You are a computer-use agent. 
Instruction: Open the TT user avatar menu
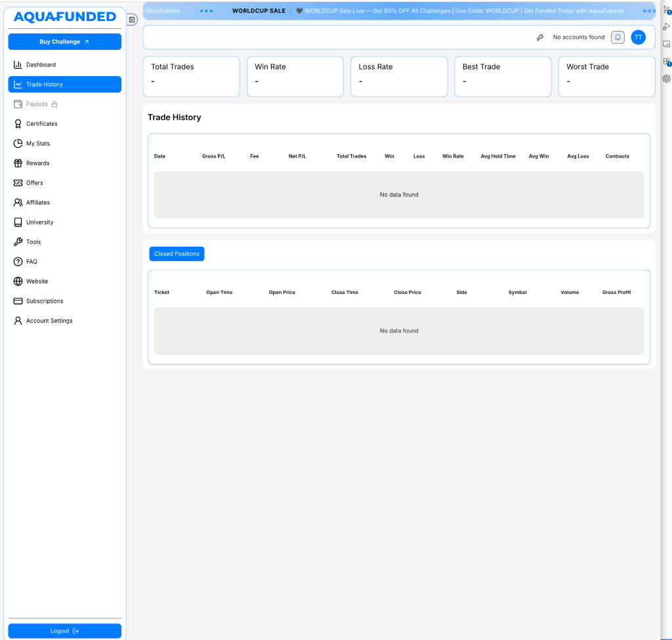[x=638, y=37]
